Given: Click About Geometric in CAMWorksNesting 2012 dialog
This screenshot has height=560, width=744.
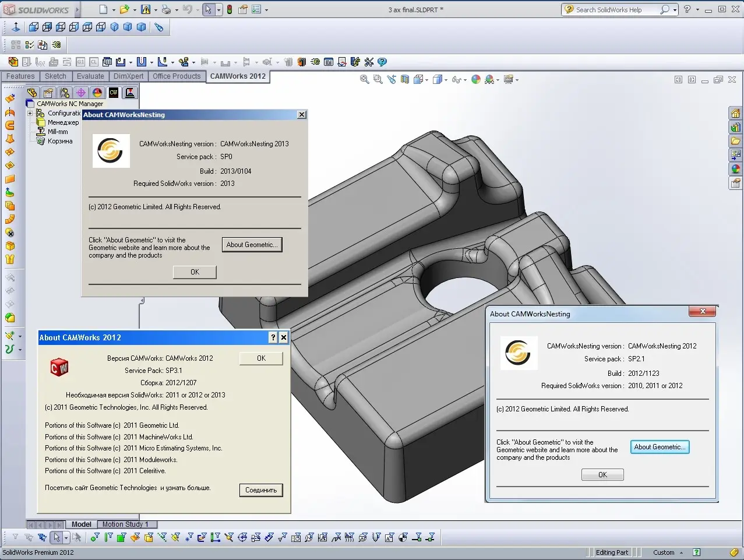Looking at the screenshot, I should (x=660, y=447).
